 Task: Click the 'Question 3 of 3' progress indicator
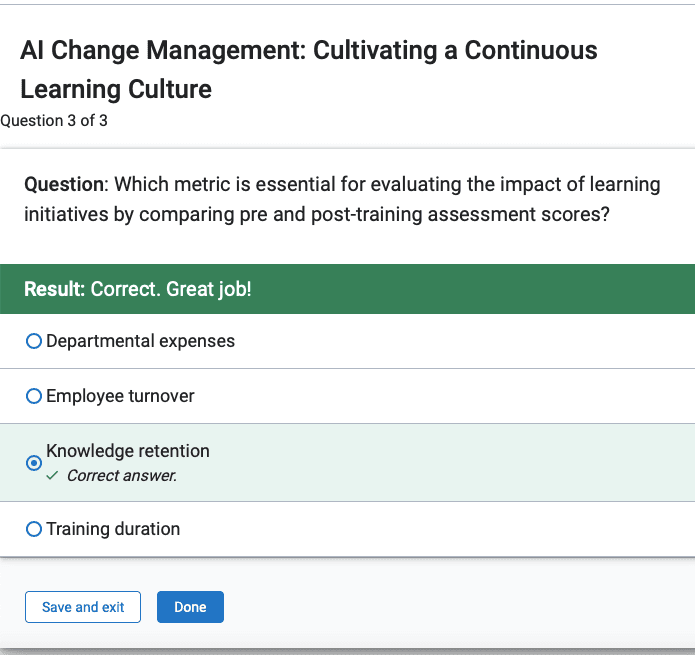point(54,121)
